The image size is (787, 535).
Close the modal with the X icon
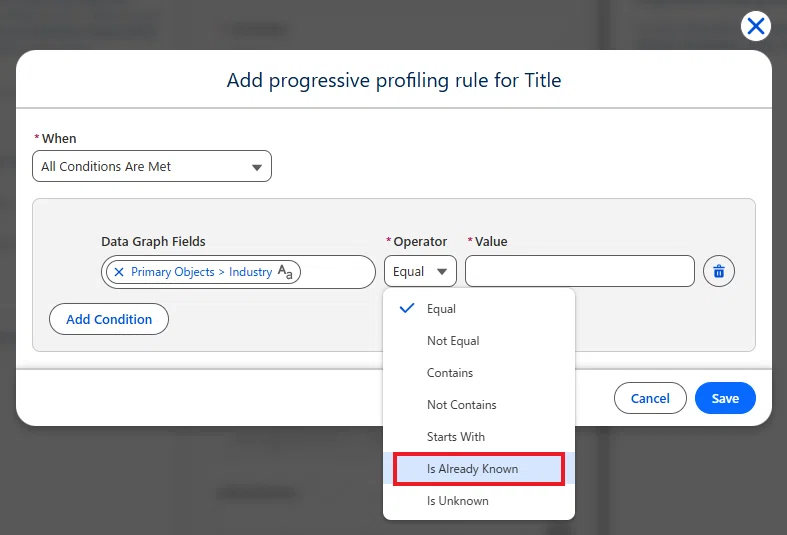click(755, 26)
